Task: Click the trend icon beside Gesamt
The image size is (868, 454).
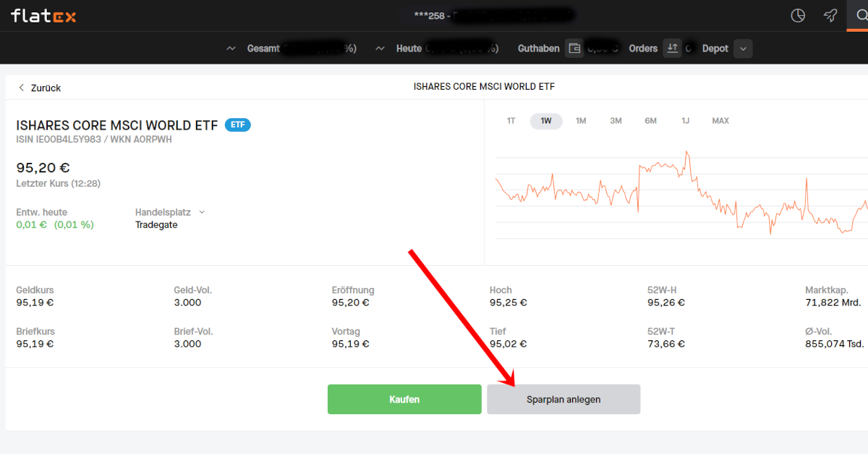Action: [231, 49]
